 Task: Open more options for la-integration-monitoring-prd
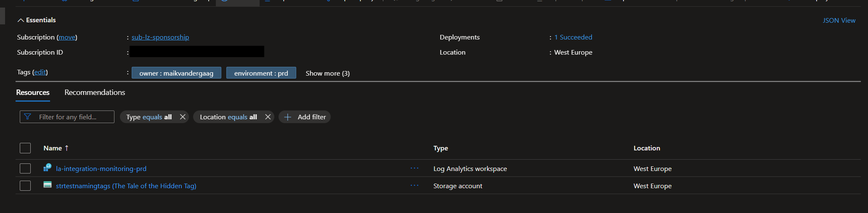click(x=414, y=168)
